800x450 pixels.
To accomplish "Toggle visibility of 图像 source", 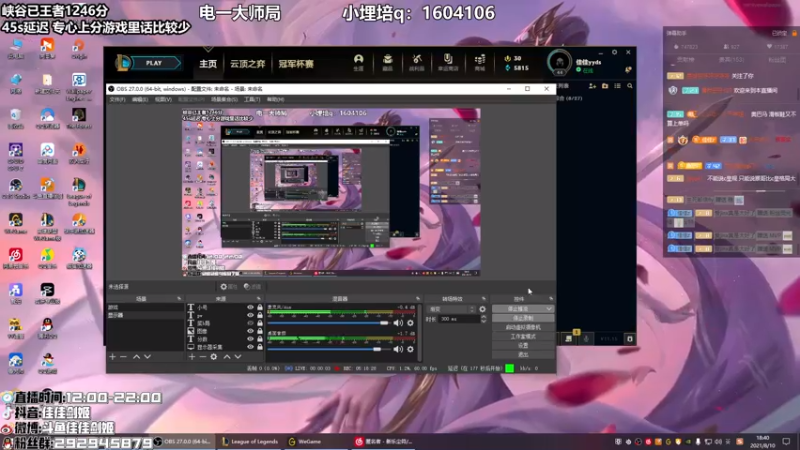I will click(x=250, y=331).
